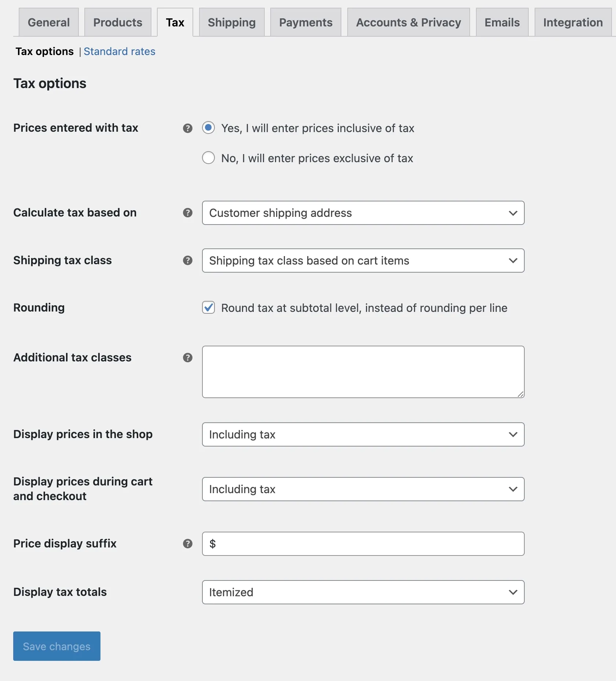The height and width of the screenshot is (681, 616).
Task: Switch to the Shipping tab
Action: pyautogui.click(x=232, y=22)
